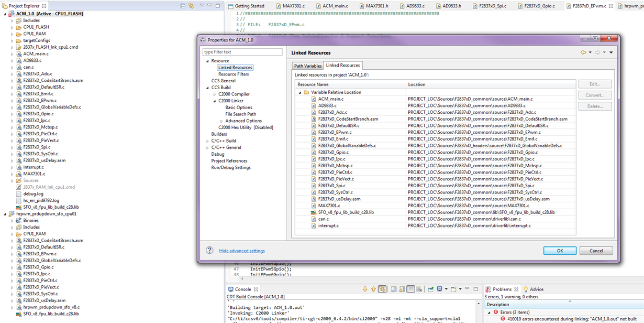644x323 pixels.
Task: Select SFO_v8_fpu_lib_build_c28.lib row in table
Action: tap(436, 212)
